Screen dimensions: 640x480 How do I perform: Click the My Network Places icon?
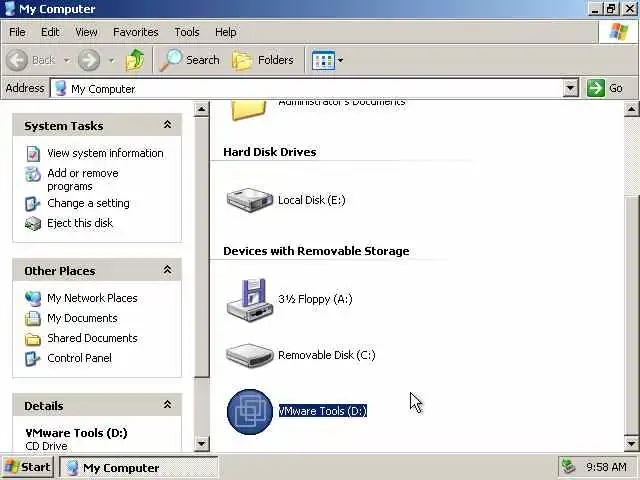[x=33, y=298]
